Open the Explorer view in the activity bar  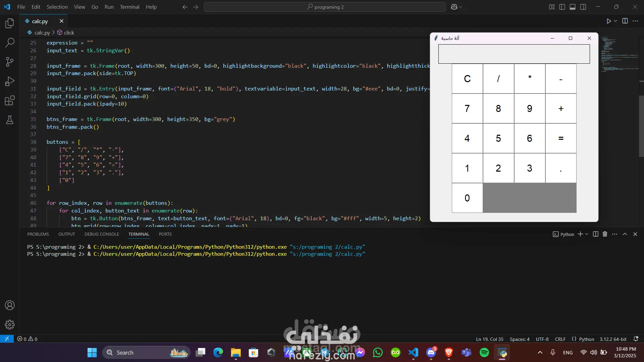(10, 23)
